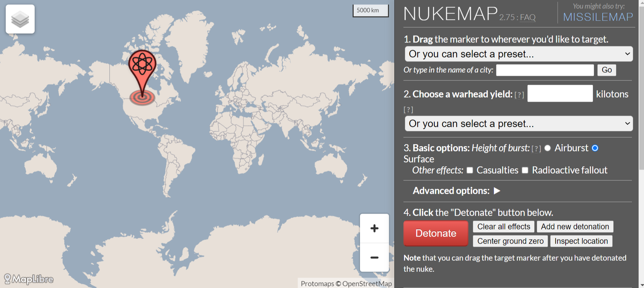The height and width of the screenshot is (288, 644).
Task: Open the FAQ link
Action: coord(528,17)
